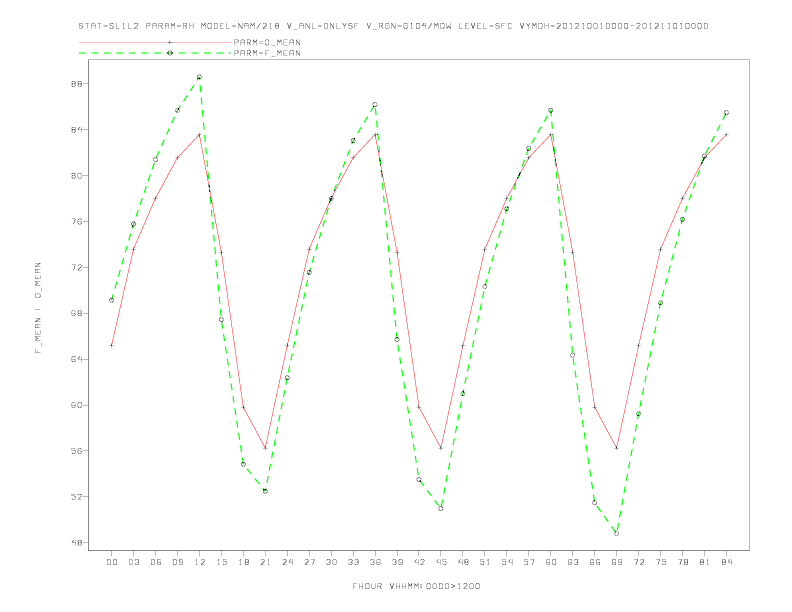Click STAT=SL1L2 in the chart title
Screen dimensions: 792x612
pos(109,26)
